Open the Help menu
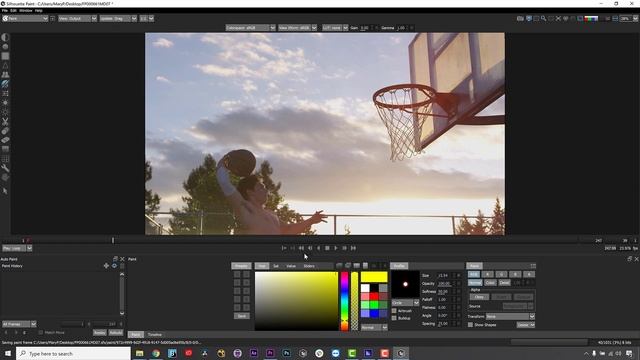Image resolution: width=640 pixels, height=360 pixels. [x=38, y=10]
